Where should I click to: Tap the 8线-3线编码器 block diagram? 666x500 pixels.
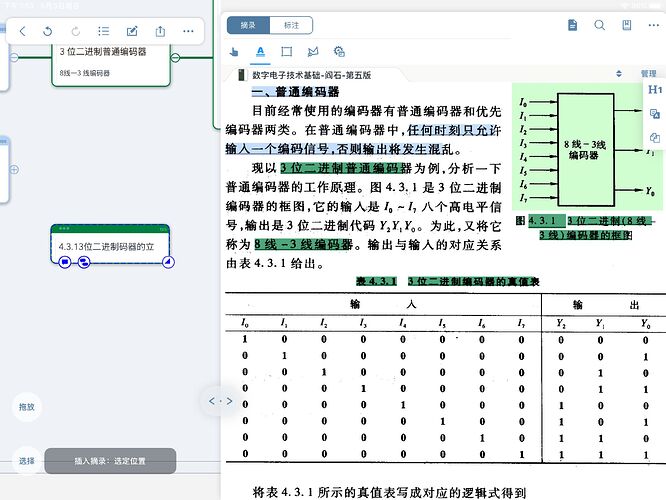(585, 150)
